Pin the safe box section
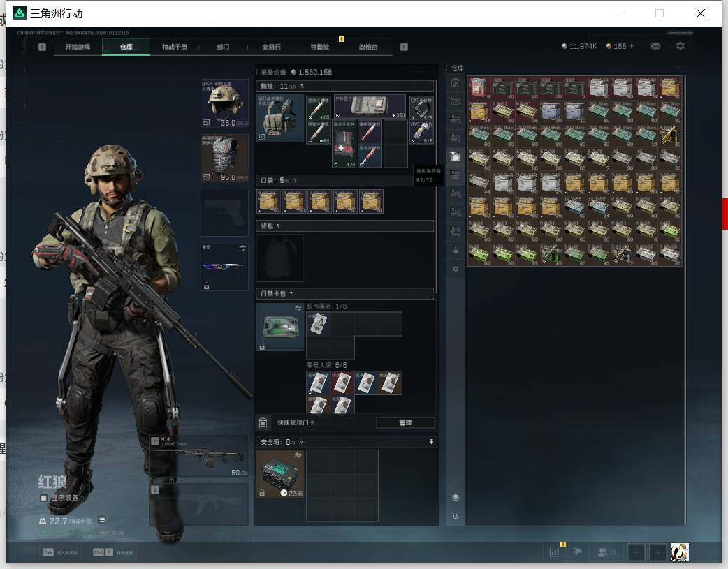The image size is (728, 569). pyautogui.click(x=431, y=442)
